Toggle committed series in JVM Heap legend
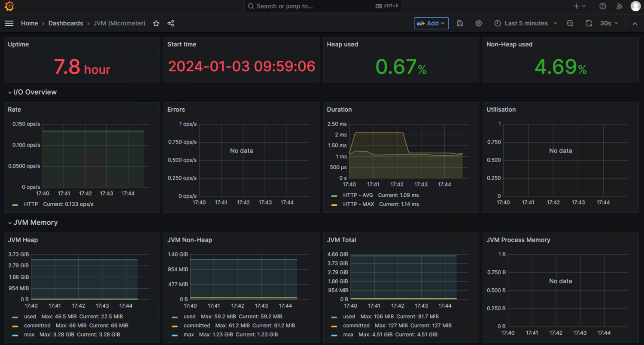644x345 pixels. pos(37,326)
